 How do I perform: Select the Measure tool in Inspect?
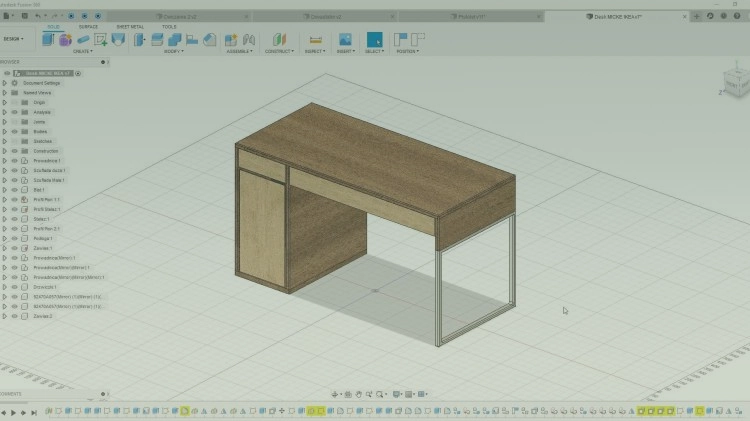[315, 39]
